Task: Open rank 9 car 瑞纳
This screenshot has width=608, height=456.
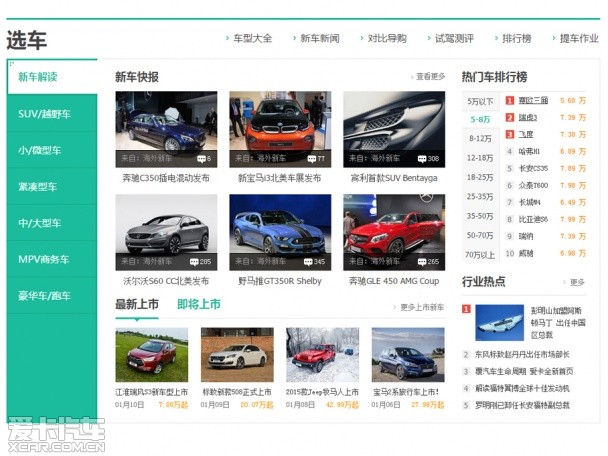Action: click(526, 236)
